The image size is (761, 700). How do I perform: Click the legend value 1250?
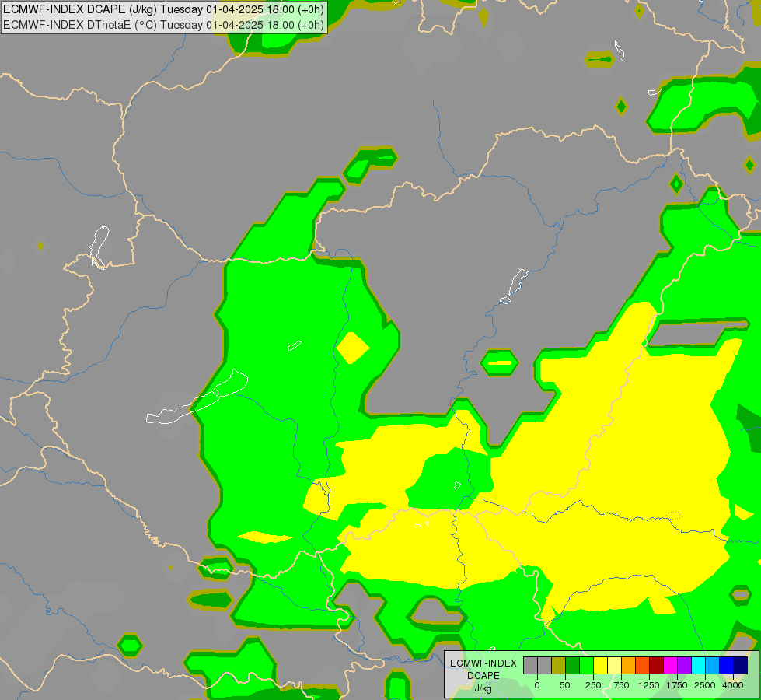pos(649,685)
